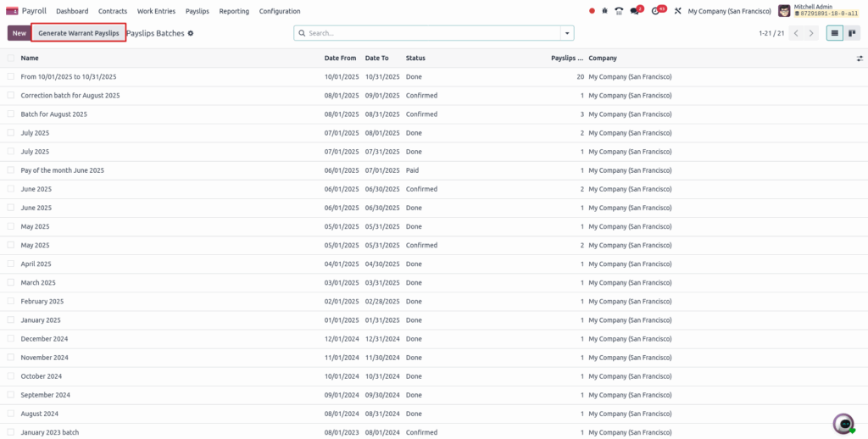Go to next page arrow
The width and height of the screenshot is (868, 439).
811,33
